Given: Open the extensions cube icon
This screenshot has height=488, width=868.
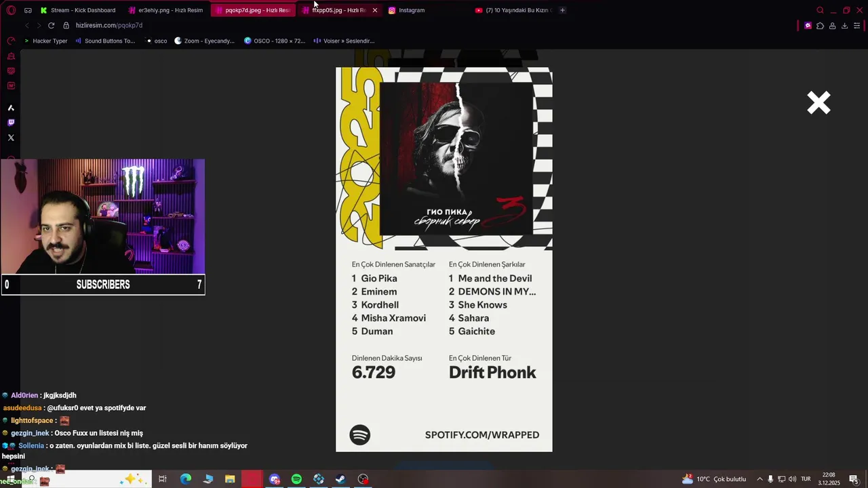Looking at the screenshot, I should click(x=820, y=26).
